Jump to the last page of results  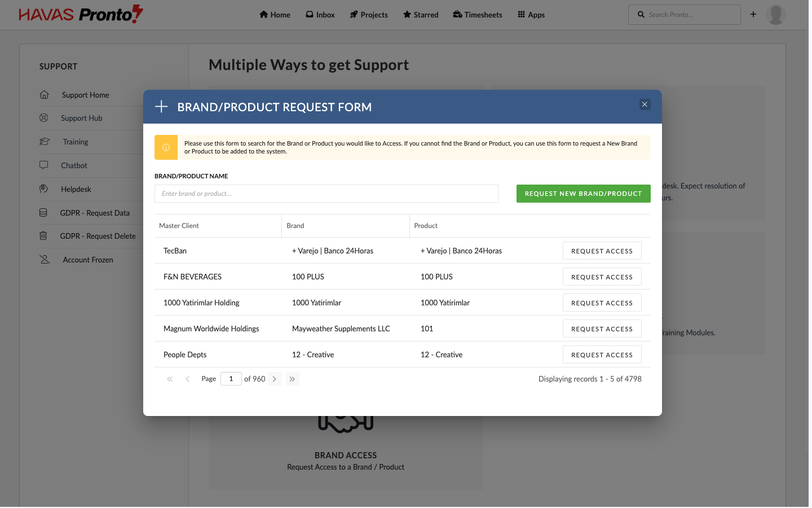292,379
